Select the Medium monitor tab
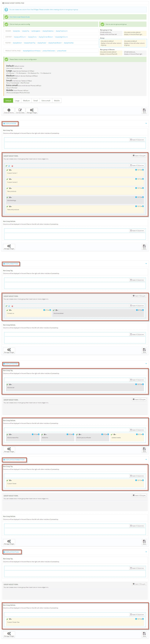 coord(26,100)
